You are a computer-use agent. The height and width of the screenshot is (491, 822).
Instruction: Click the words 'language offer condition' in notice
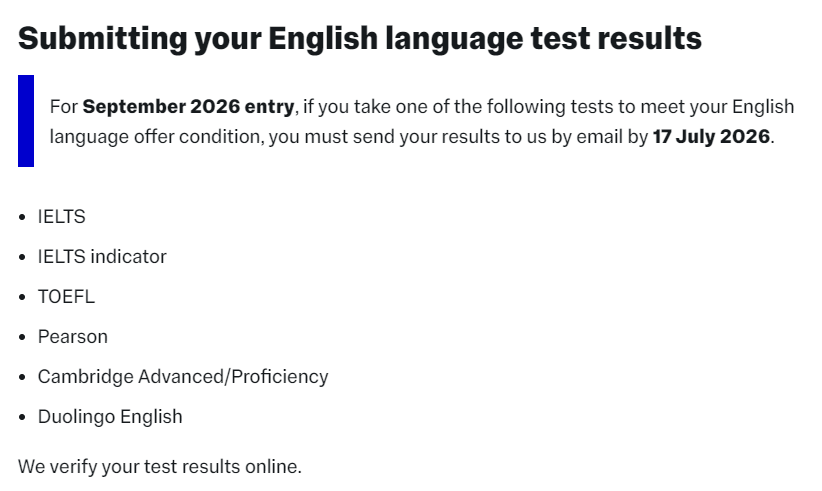[157, 137]
